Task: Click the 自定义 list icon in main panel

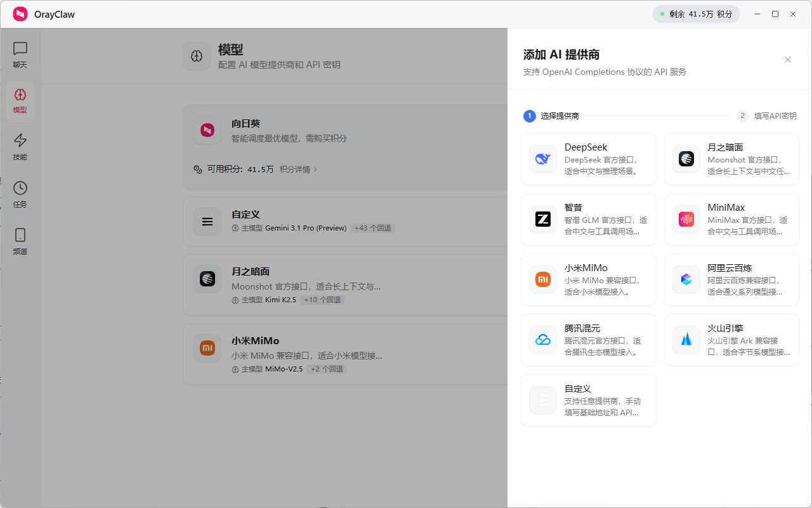Action: point(207,222)
